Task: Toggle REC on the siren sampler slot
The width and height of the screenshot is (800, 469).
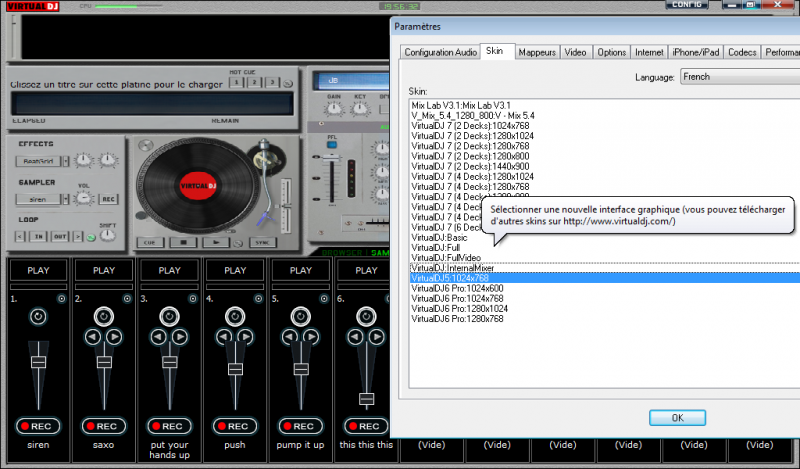Action: (x=38, y=426)
